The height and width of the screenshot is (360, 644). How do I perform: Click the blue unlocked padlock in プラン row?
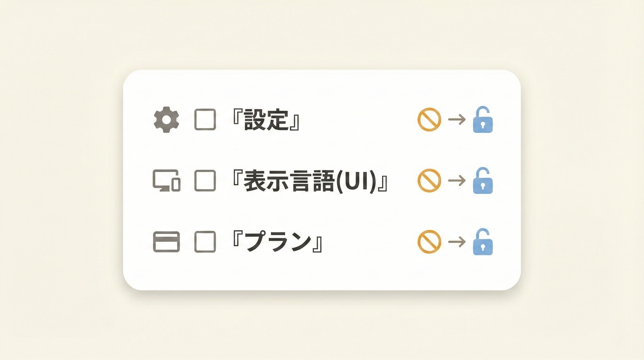483,242
